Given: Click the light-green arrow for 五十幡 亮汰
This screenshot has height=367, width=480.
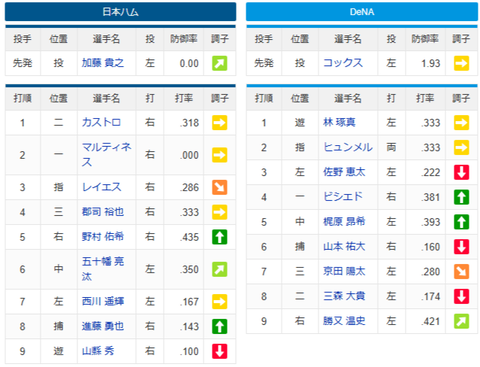Looking at the screenshot, I should (x=220, y=269).
